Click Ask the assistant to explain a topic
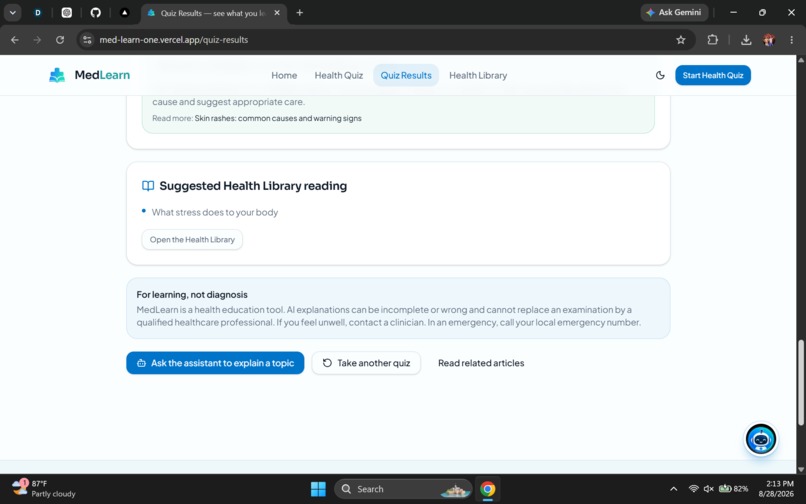The height and width of the screenshot is (504, 806). point(215,363)
